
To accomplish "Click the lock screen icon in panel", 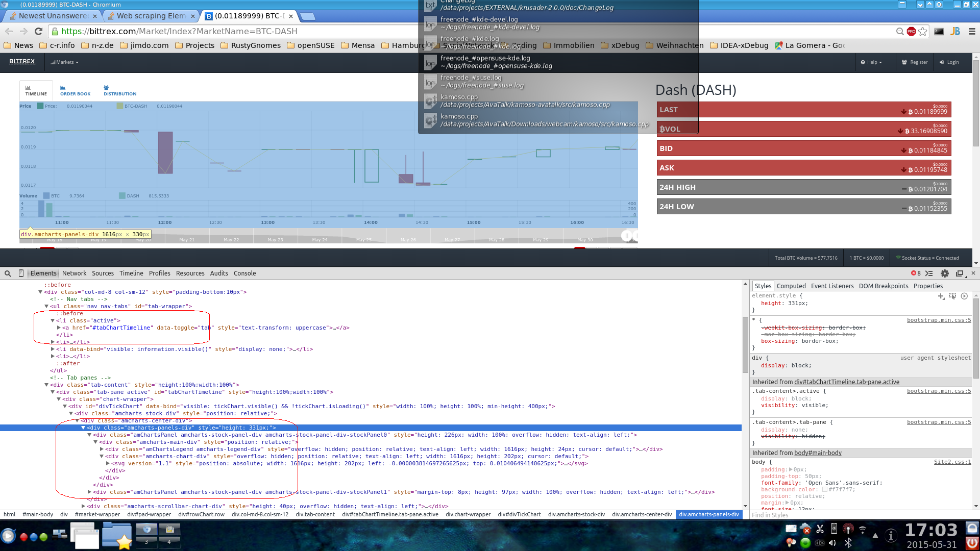I will (972, 528).
